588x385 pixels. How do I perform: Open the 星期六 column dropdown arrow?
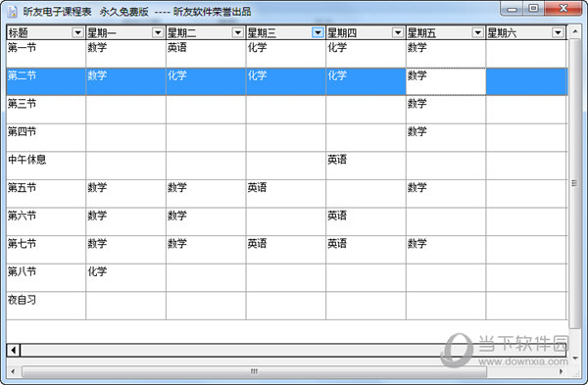tap(558, 33)
